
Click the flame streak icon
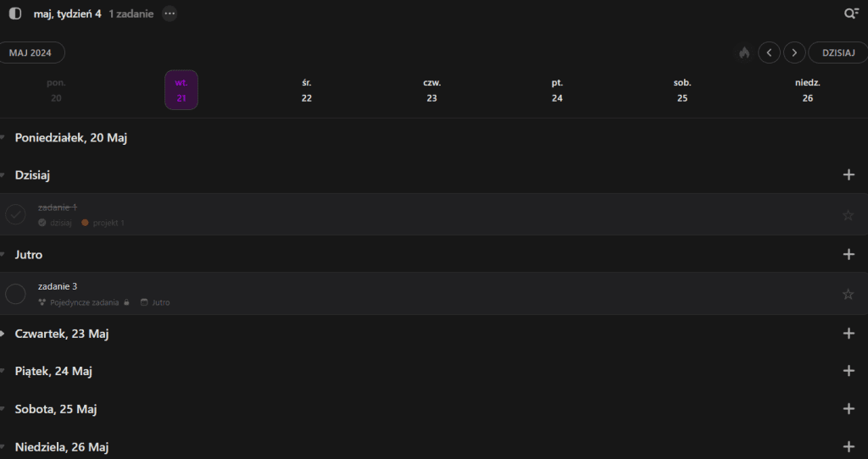[744, 53]
